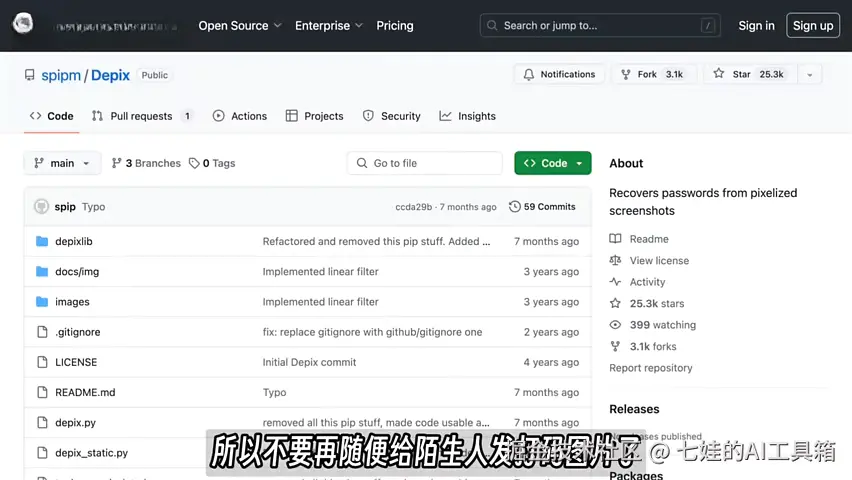Click the images folder icon
Viewport: 852px width, 480px height.
point(42,302)
